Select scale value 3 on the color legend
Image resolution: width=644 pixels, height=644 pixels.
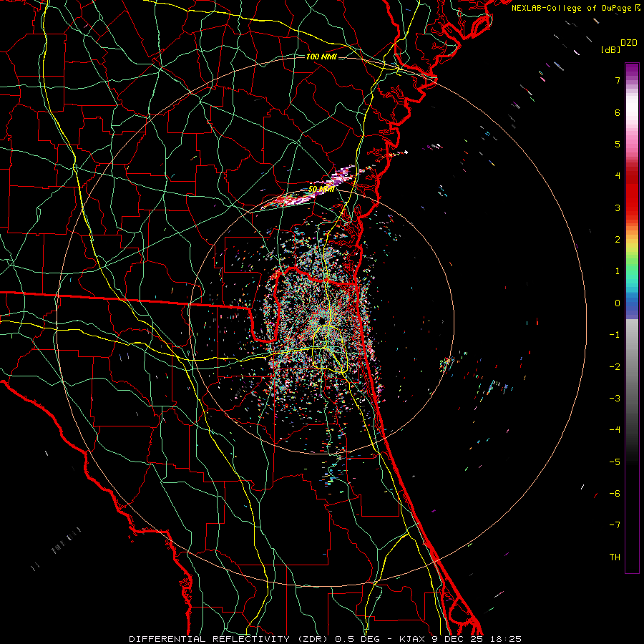point(618,208)
